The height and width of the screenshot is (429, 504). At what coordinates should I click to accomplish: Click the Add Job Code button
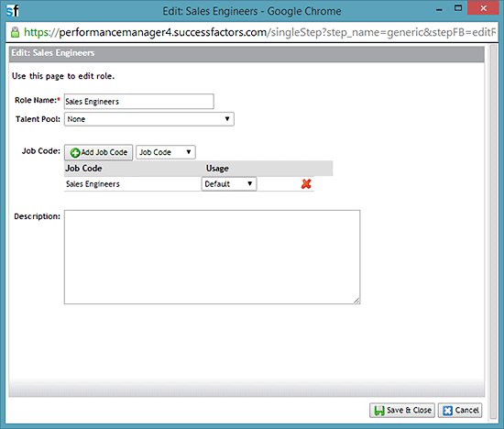pyautogui.click(x=98, y=152)
